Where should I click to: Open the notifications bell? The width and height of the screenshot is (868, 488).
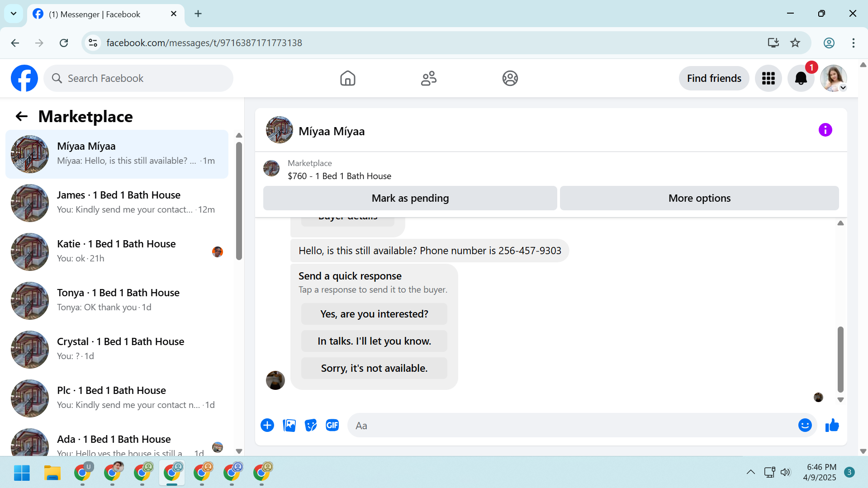[801, 78]
